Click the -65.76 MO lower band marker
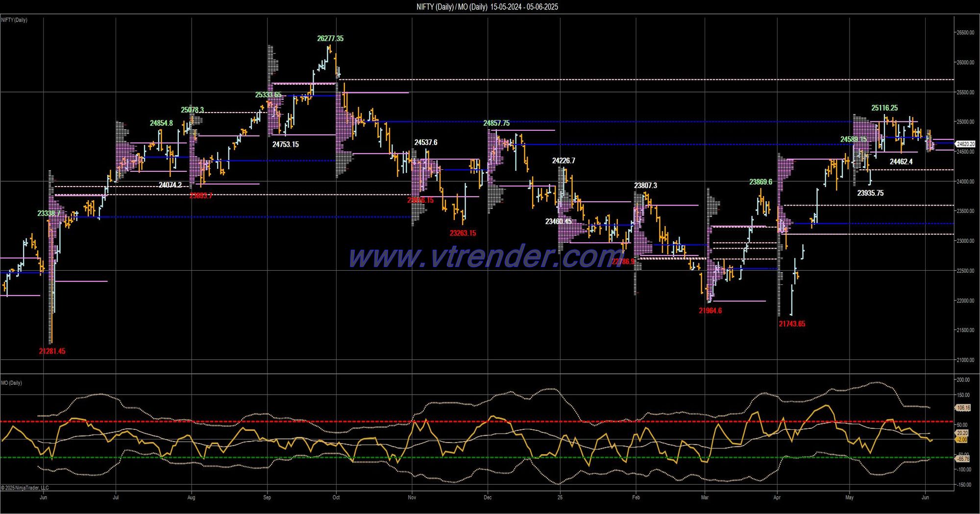This screenshot has height=514, width=980. click(963, 459)
